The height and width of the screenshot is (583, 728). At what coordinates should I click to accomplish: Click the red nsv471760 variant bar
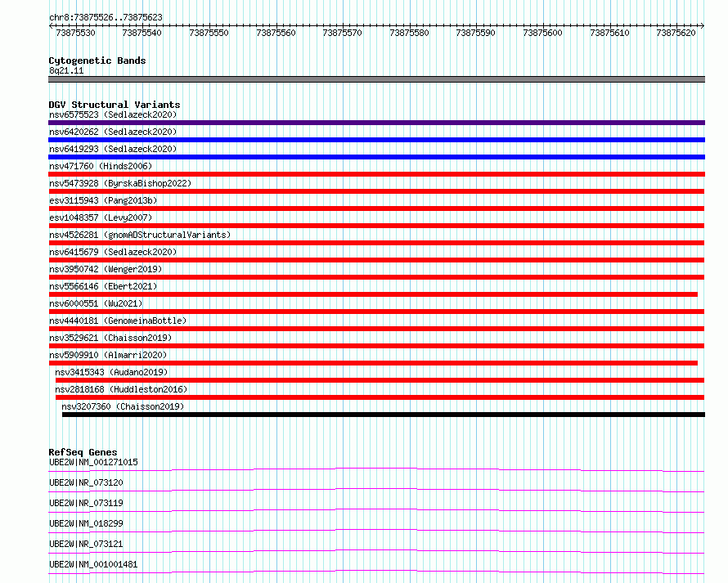pos(376,174)
